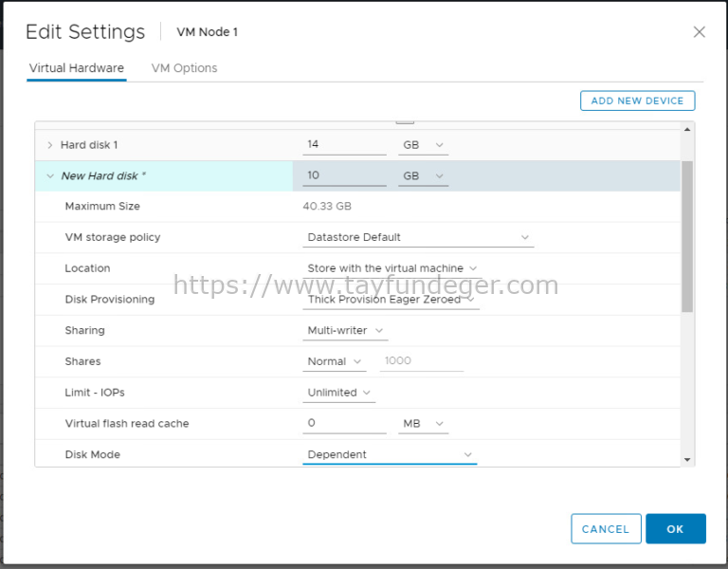
Task: Open the VM storage policy dropdown
Action: point(418,237)
